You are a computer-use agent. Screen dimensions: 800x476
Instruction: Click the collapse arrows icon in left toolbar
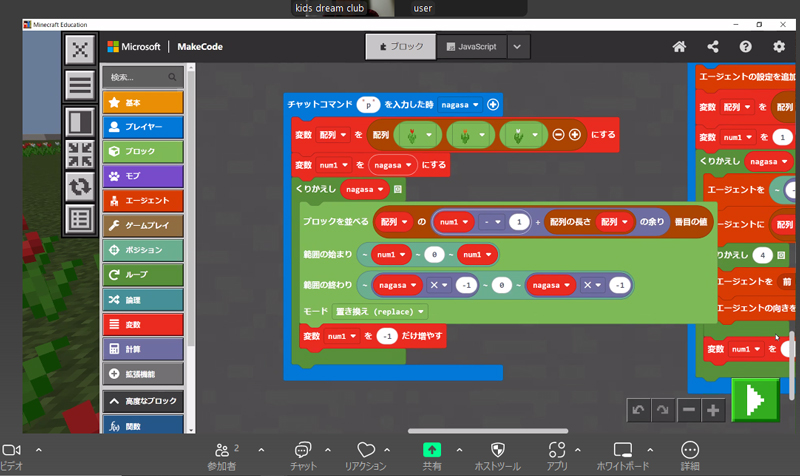[x=80, y=155]
